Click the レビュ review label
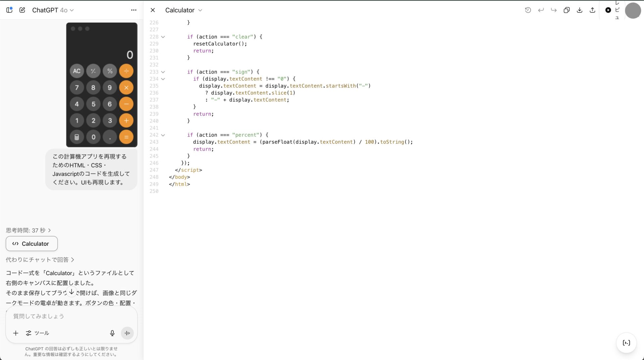The height and width of the screenshot is (360, 644). pos(617,10)
